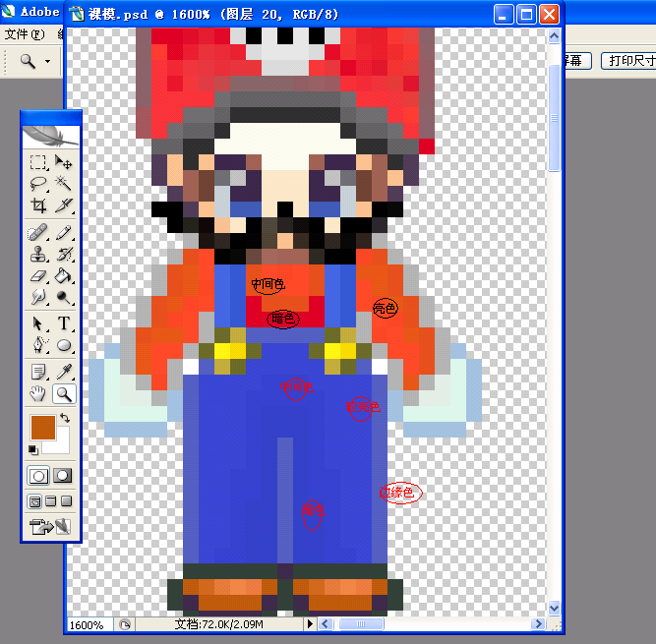
Task: Select the Hand tool
Action: click(38, 394)
